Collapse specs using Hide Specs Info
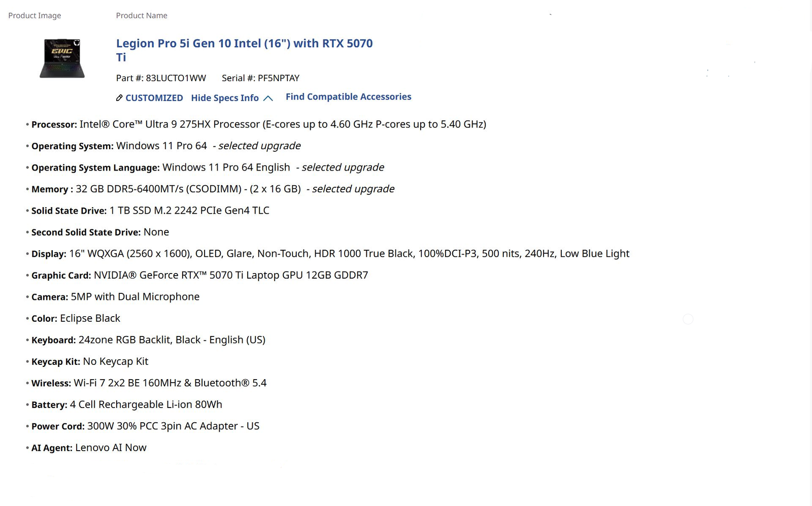 click(225, 98)
